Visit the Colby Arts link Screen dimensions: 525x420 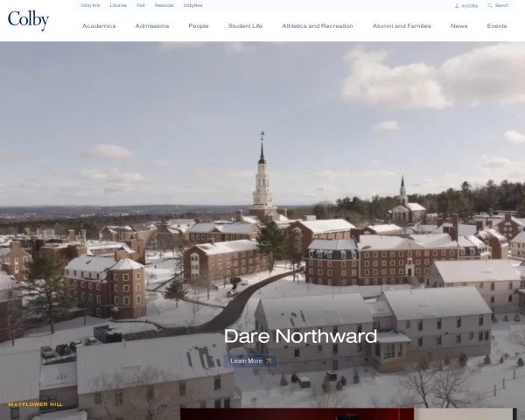90,5
